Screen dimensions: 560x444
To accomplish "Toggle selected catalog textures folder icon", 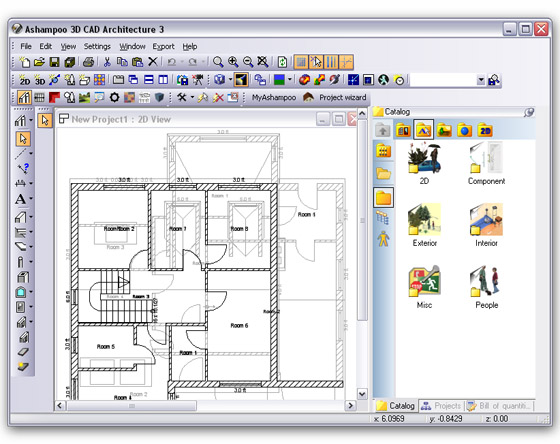I will 424,130.
